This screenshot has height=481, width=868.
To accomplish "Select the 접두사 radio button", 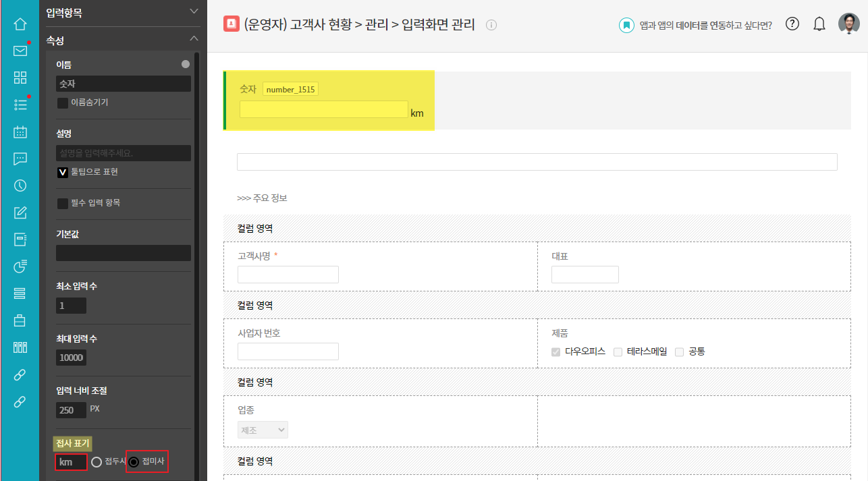I will 97,462.
